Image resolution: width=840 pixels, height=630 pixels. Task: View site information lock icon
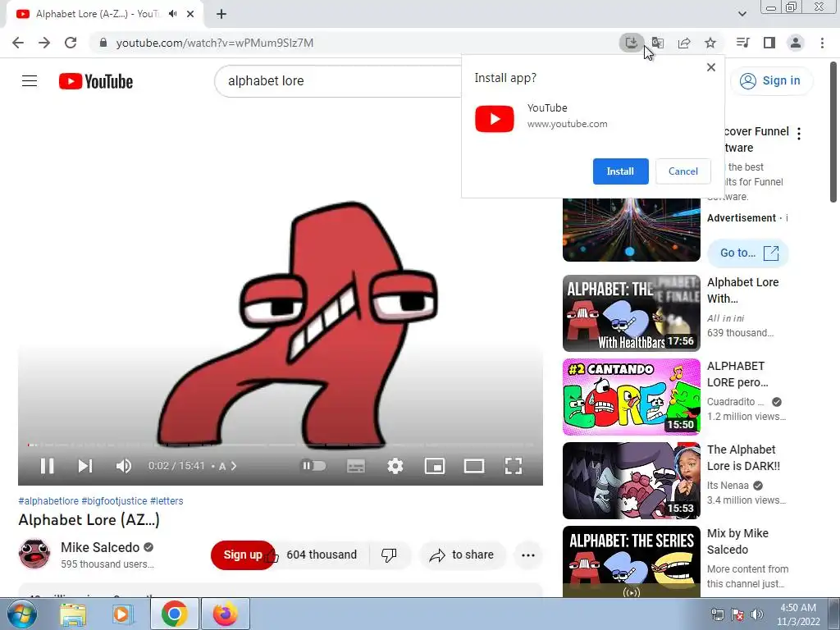pyautogui.click(x=103, y=43)
